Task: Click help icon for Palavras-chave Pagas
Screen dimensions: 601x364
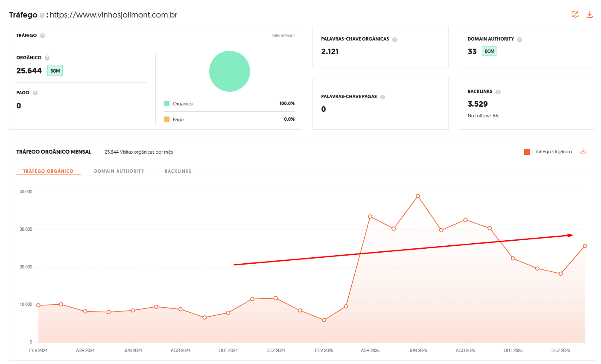Action: (x=382, y=97)
